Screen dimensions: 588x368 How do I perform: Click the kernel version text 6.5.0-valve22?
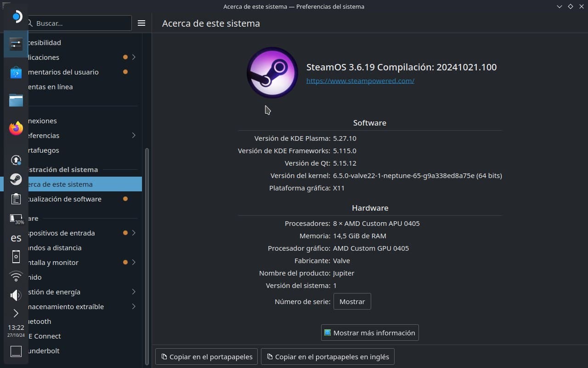tap(417, 175)
